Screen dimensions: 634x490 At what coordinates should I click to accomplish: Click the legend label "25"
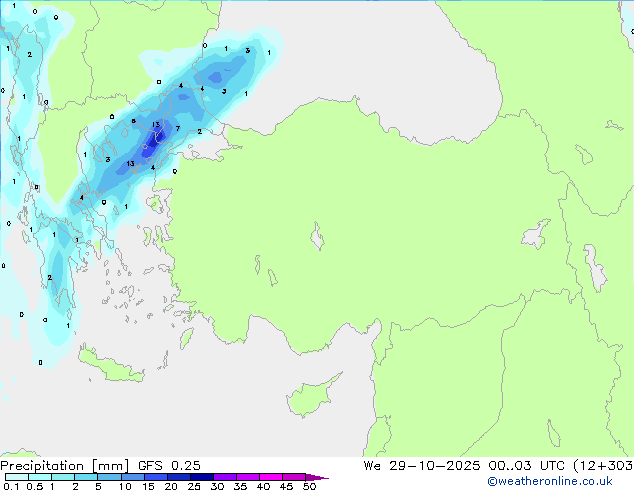194,486
